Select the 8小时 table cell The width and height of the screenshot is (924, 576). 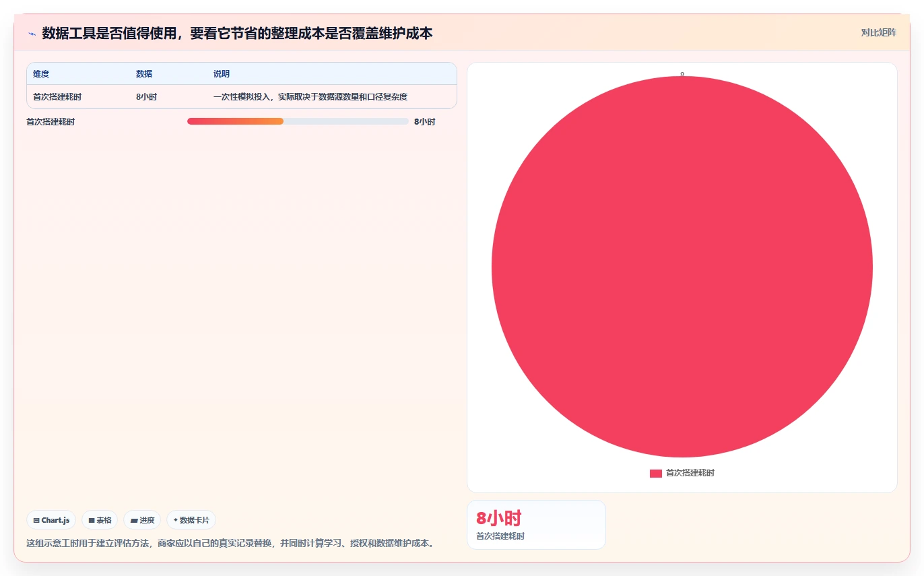point(146,97)
